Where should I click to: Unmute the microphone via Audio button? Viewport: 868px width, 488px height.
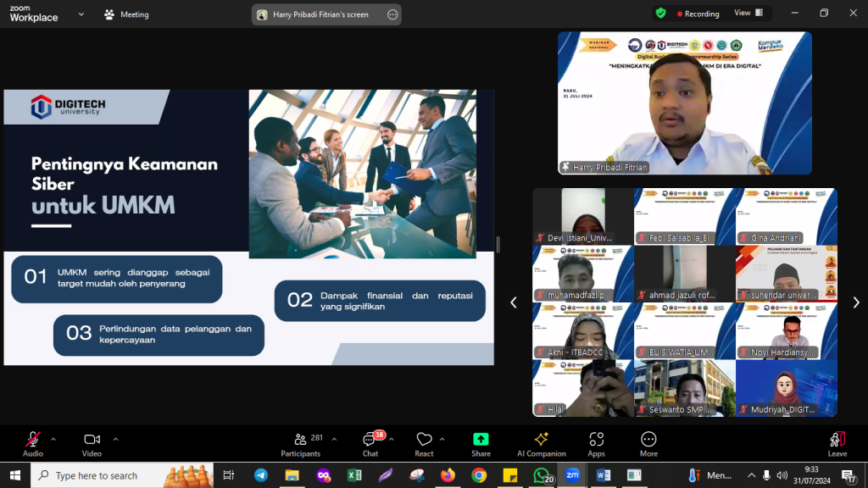(x=33, y=444)
